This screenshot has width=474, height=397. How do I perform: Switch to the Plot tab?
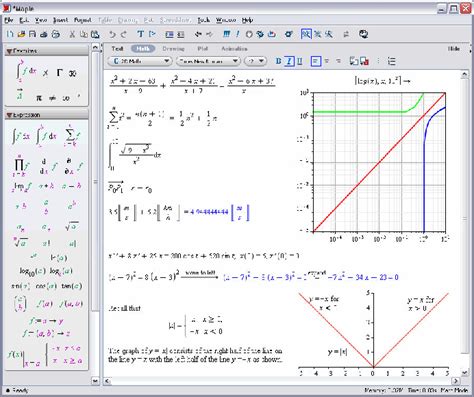[x=202, y=49]
